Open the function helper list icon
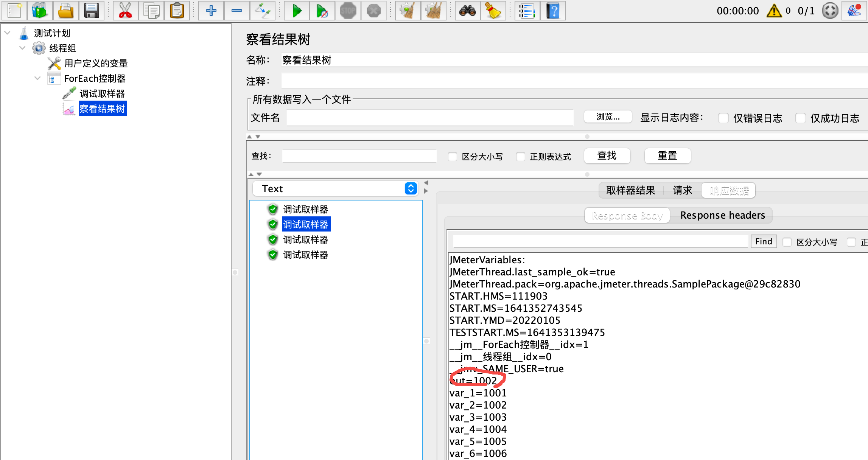This screenshot has height=460, width=868. [x=527, y=11]
